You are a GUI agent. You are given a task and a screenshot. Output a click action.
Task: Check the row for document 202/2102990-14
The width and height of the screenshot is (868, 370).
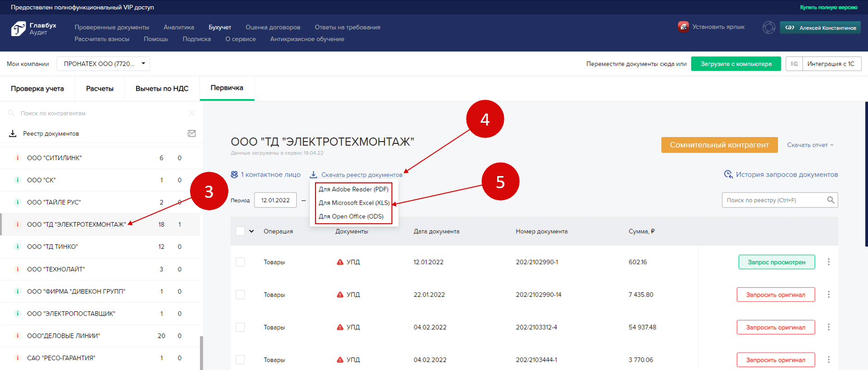(x=240, y=294)
